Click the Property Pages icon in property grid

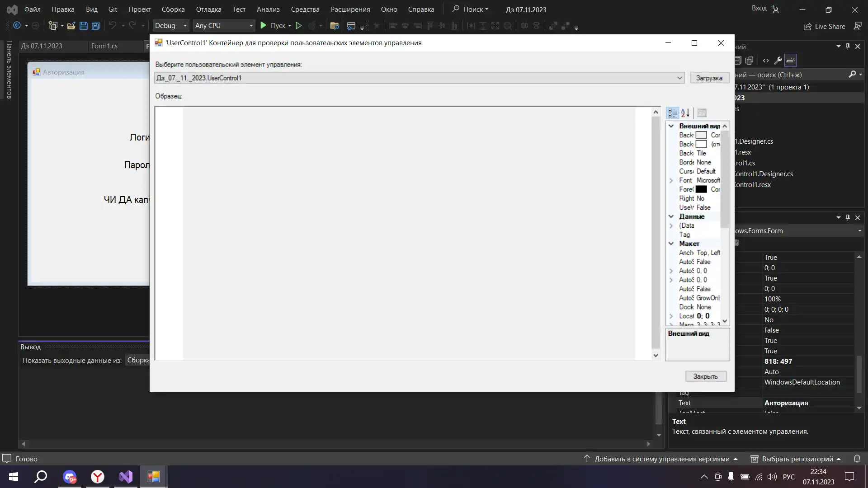tap(702, 113)
